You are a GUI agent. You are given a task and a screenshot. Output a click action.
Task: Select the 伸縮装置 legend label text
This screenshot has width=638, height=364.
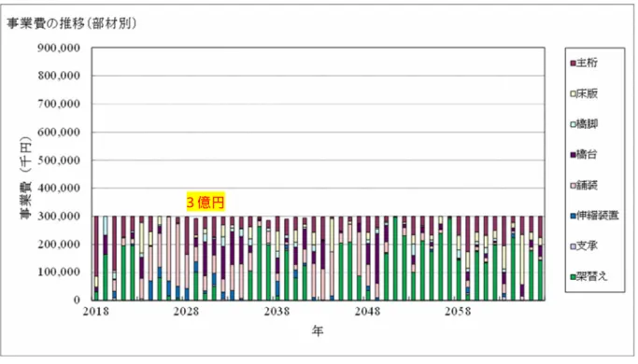(x=598, y=216)
